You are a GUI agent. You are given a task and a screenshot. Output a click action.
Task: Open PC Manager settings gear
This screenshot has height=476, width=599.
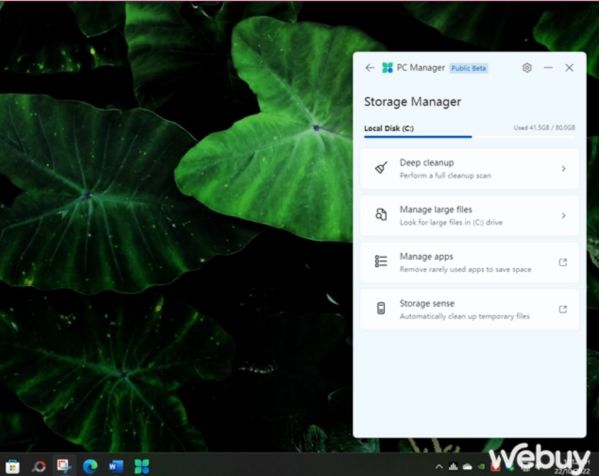[x=527, y=68]
